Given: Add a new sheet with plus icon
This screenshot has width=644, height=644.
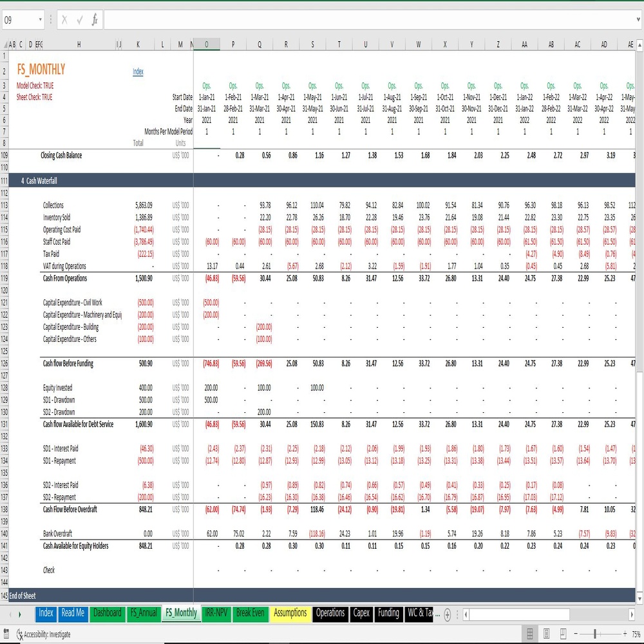Looking at the screenshot, I should (448, 614).
